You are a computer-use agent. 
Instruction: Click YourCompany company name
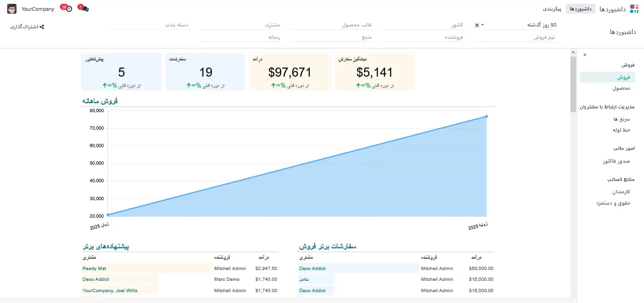click(x=38, y=9)
